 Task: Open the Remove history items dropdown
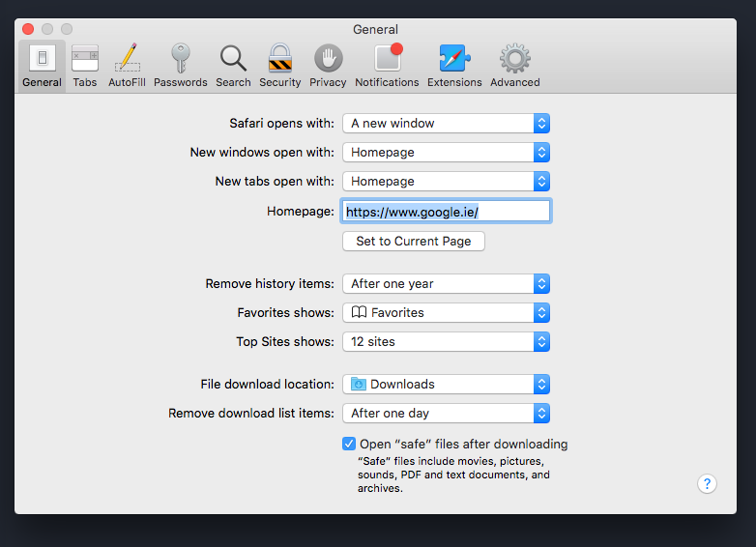click(x=446, y=284)
